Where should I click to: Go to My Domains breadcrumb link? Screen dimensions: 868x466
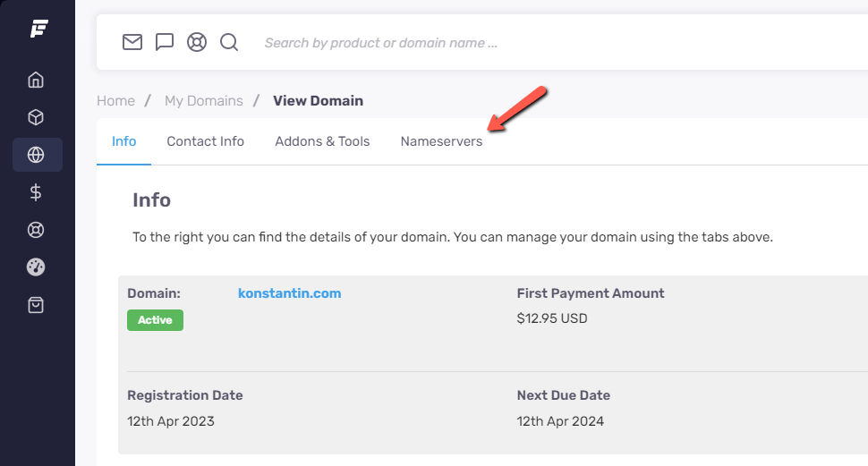pyautogui.click(x=204, y=101)
